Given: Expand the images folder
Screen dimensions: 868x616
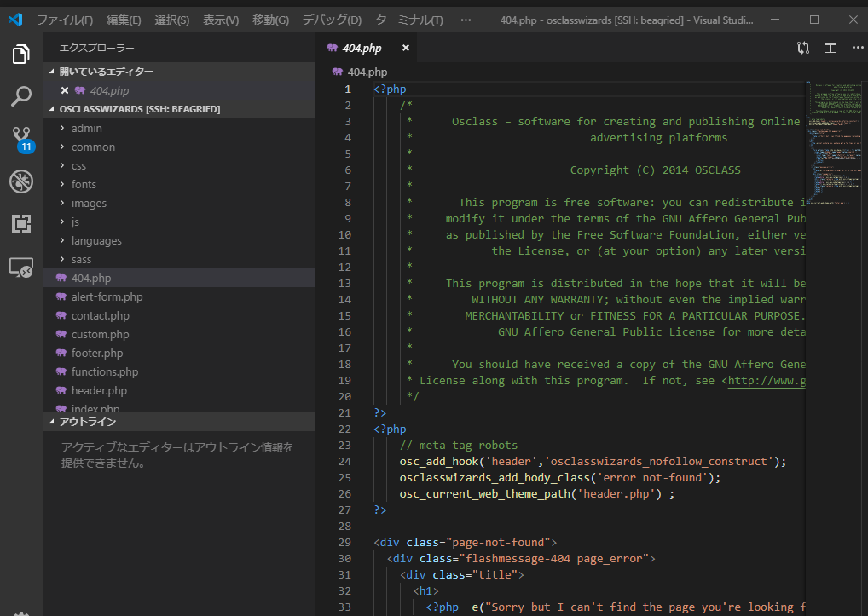Looking at the screenshot, I should click(62, 204).
